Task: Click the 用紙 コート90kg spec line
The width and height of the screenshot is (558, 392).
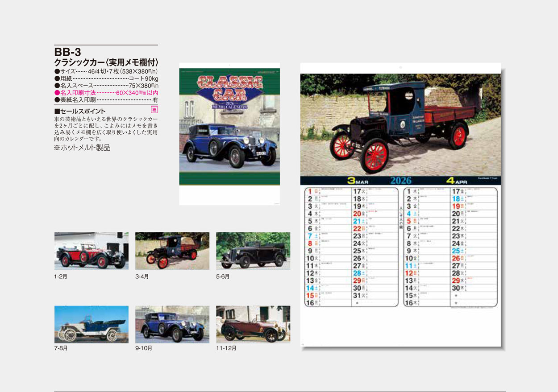Action: (x=106, y=78)
